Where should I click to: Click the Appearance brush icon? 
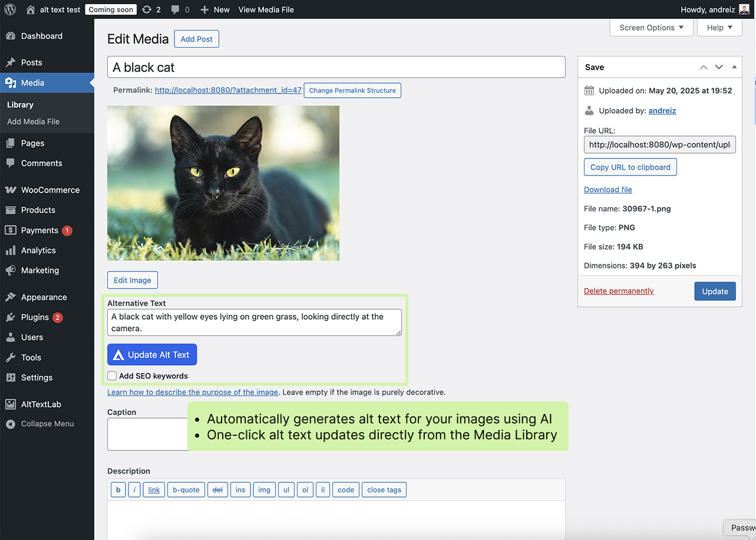11,297
